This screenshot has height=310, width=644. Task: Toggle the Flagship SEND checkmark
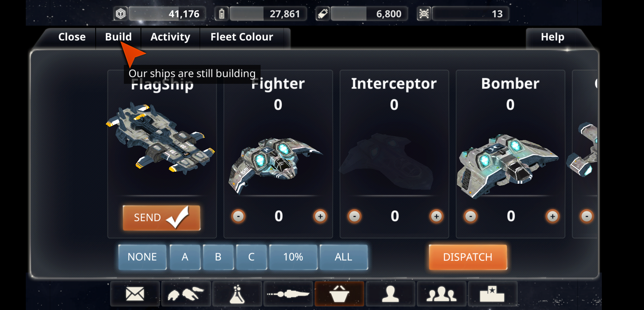161,218
